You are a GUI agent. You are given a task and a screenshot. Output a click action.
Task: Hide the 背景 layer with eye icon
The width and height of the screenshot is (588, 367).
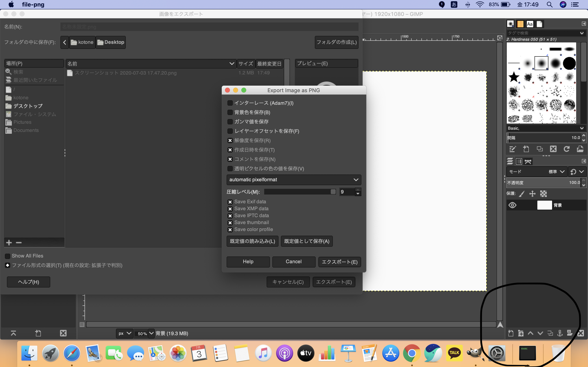click(512, 205)
